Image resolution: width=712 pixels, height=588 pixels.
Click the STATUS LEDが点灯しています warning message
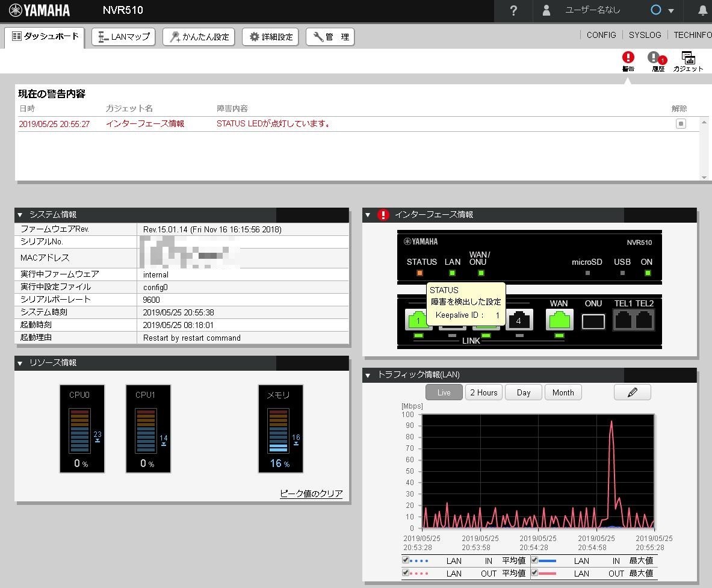click(274, 123)
